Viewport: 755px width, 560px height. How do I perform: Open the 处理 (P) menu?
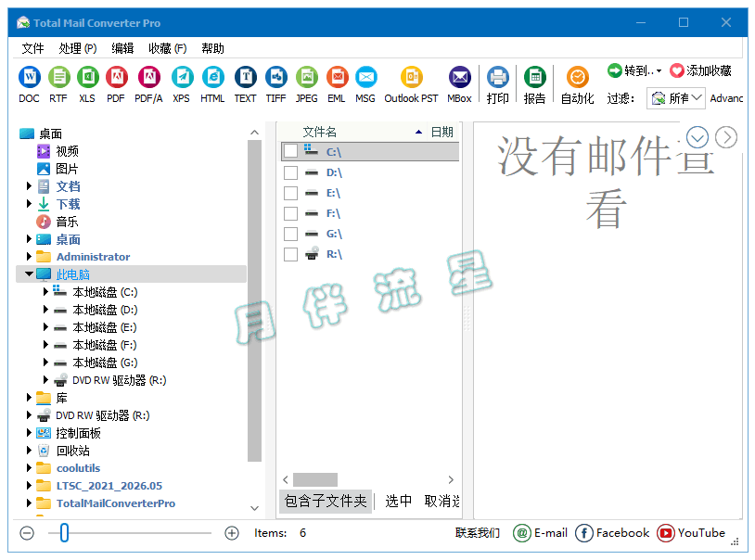78,48
